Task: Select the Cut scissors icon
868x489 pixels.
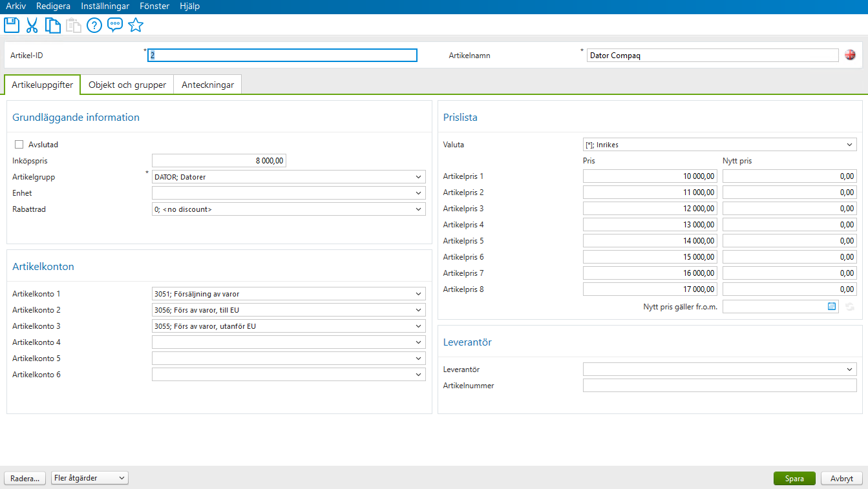Action: click(x=32, y=25)
